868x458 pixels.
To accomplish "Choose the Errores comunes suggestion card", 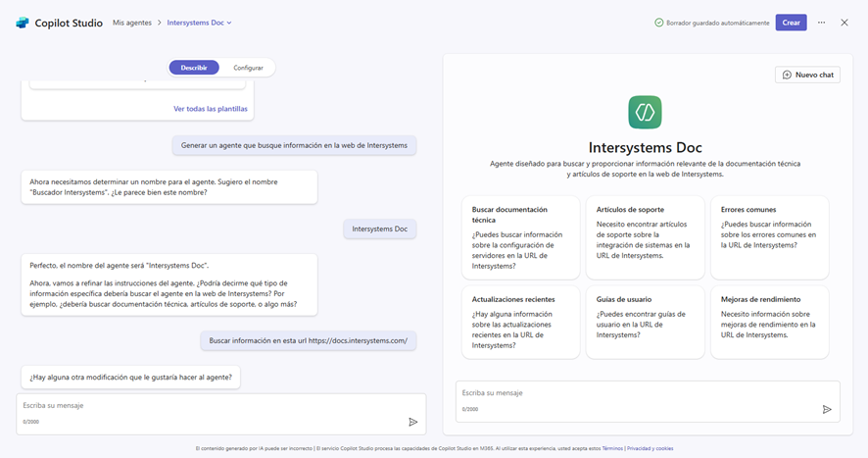I will point(769,236).
